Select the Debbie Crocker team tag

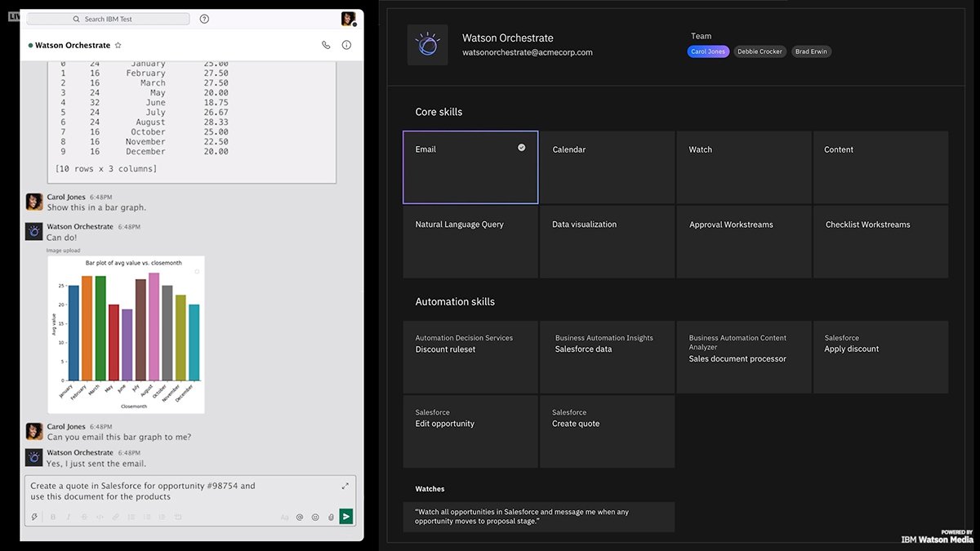click(759, 51)
